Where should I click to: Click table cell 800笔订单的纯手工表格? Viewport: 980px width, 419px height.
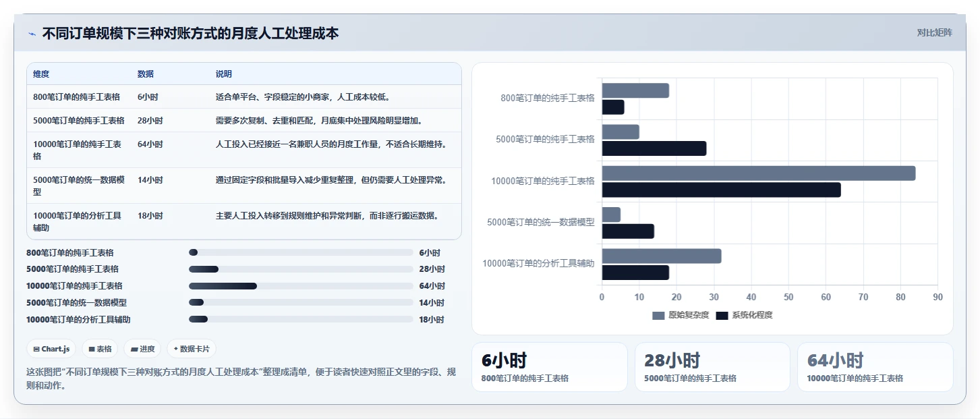[76, 97]
